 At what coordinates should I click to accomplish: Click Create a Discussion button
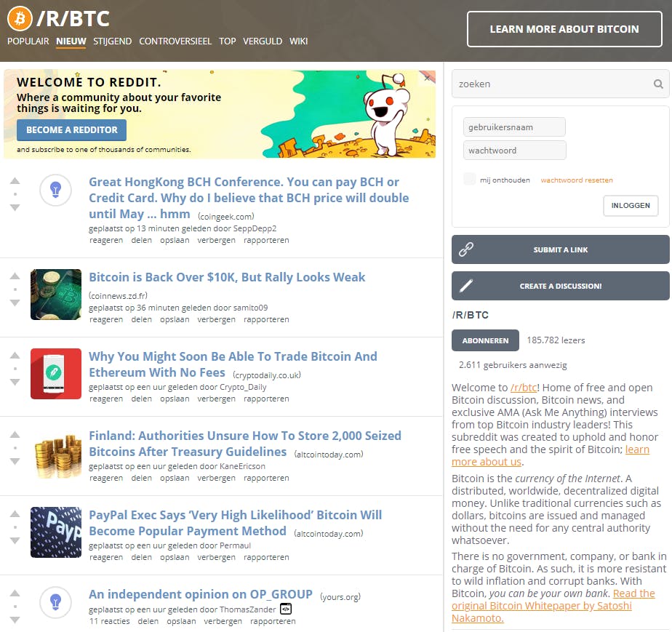tap(561, 286)
